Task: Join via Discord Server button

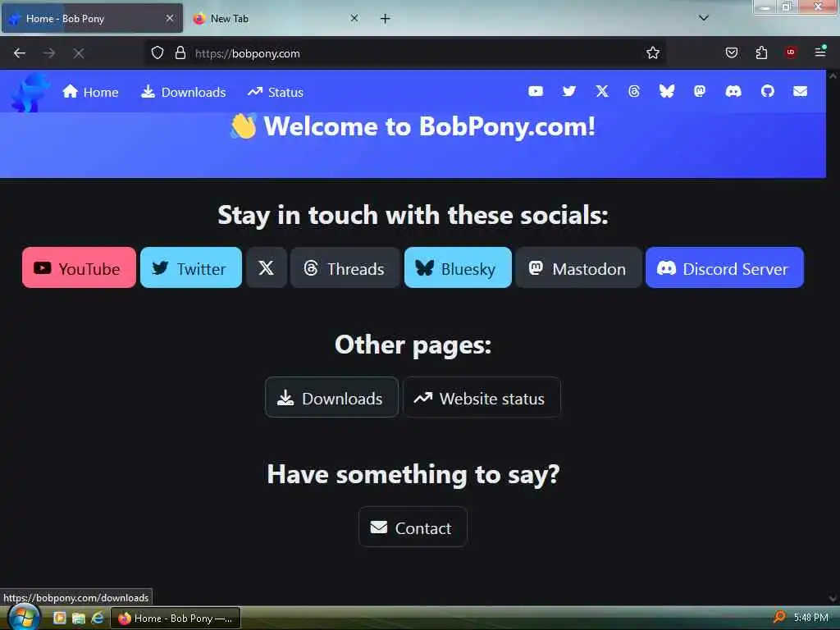Action: pos(725,268)
